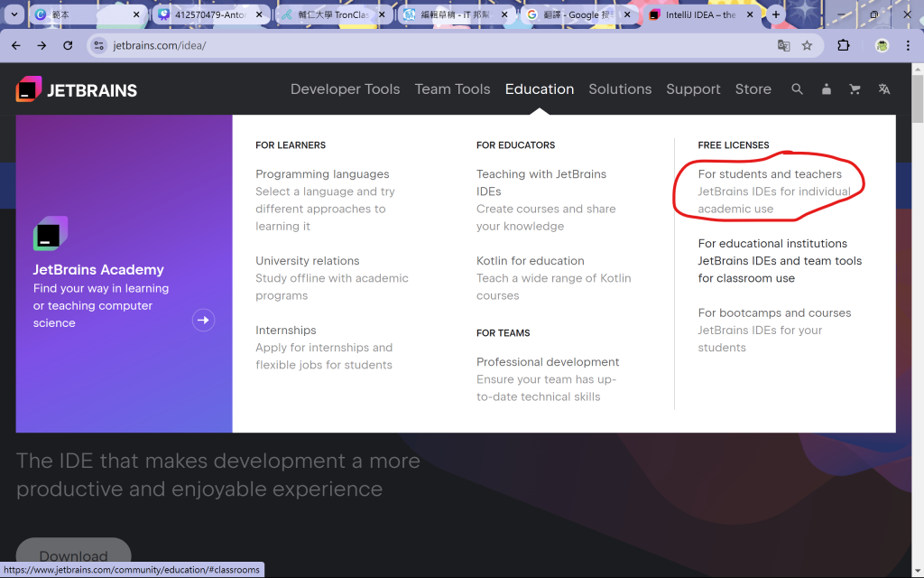Open the Solutions menu
The width and height of the screenshot is (924, 578).
point(620,89)
